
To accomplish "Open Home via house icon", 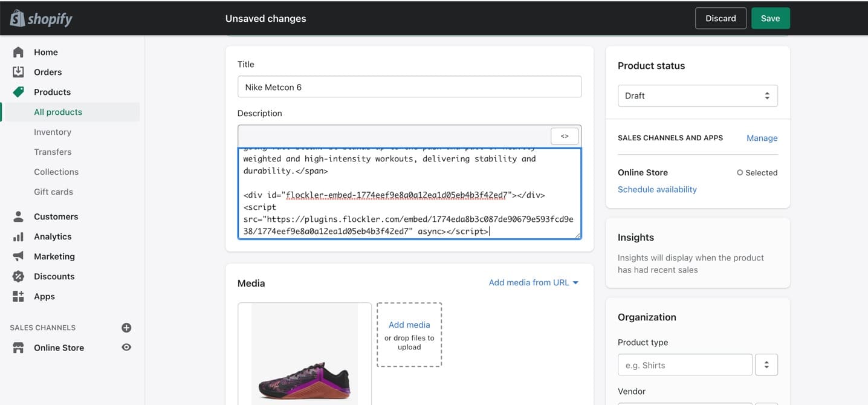I will click(18, 52).
